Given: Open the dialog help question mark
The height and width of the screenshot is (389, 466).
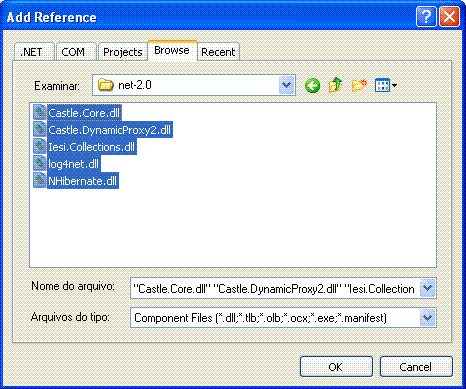Looking at the screenshot, I should coord(426,16).
